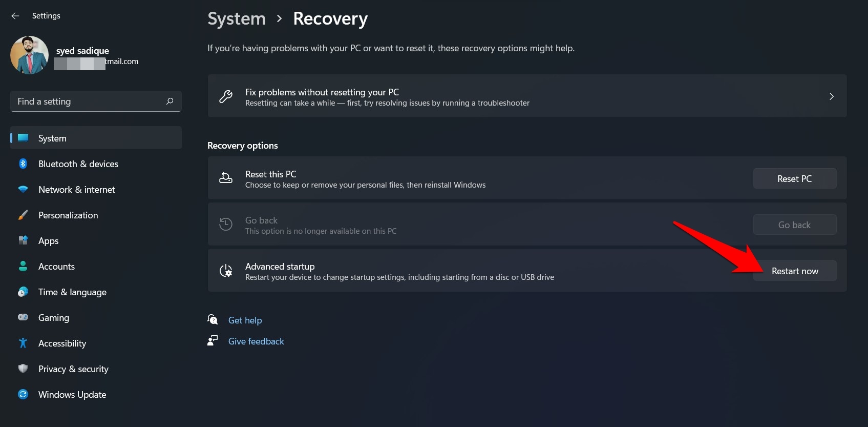The width and height of the screenshot is (868, 427).
Task: Select the Bluetooth & devices sidebar icon
Action: (23, 164)
